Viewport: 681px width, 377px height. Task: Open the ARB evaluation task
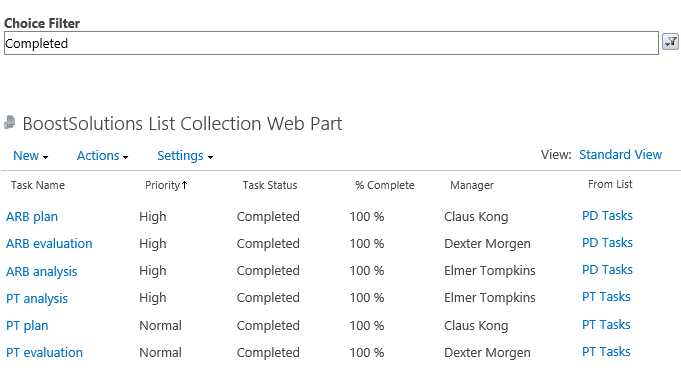(49, 243)
